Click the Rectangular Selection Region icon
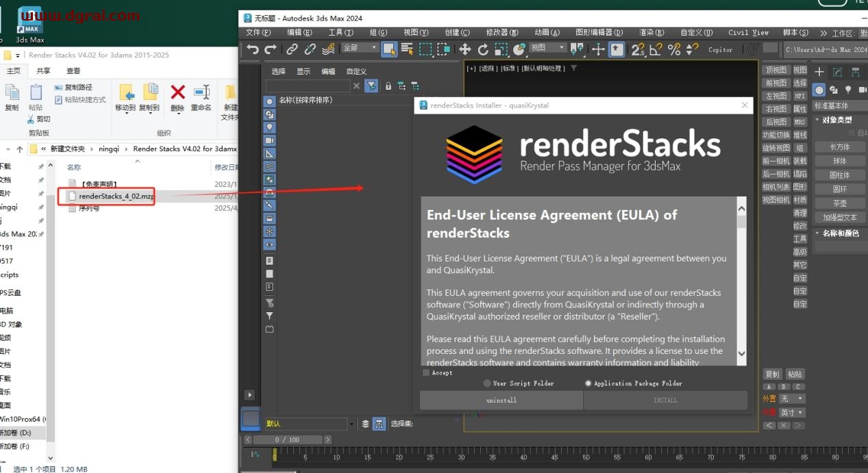 pyautogui.click(x=426, y=49)
